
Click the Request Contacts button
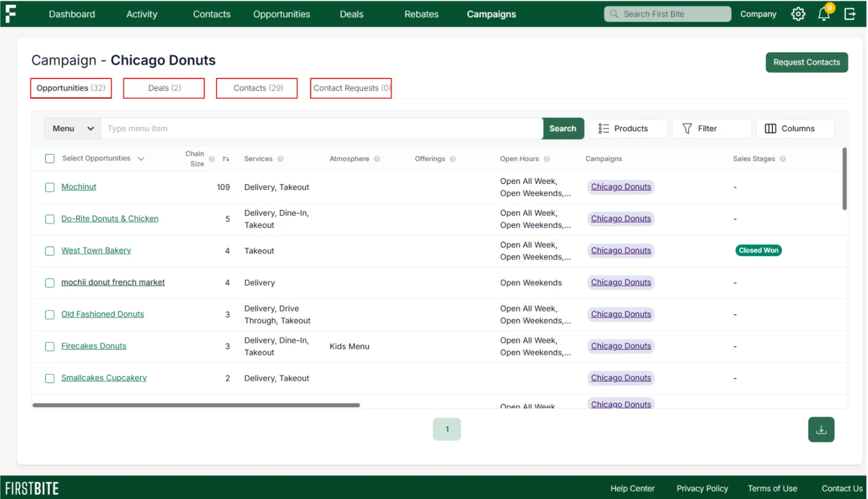click(808, 62)
